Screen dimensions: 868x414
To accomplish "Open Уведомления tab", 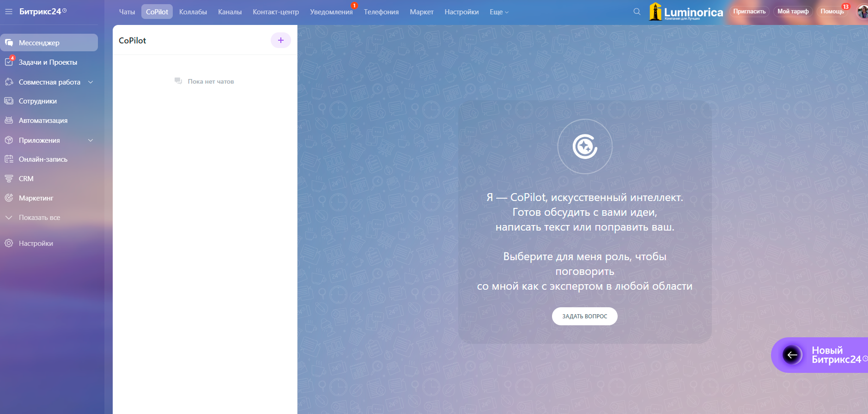I will click(x=331, y=12).
